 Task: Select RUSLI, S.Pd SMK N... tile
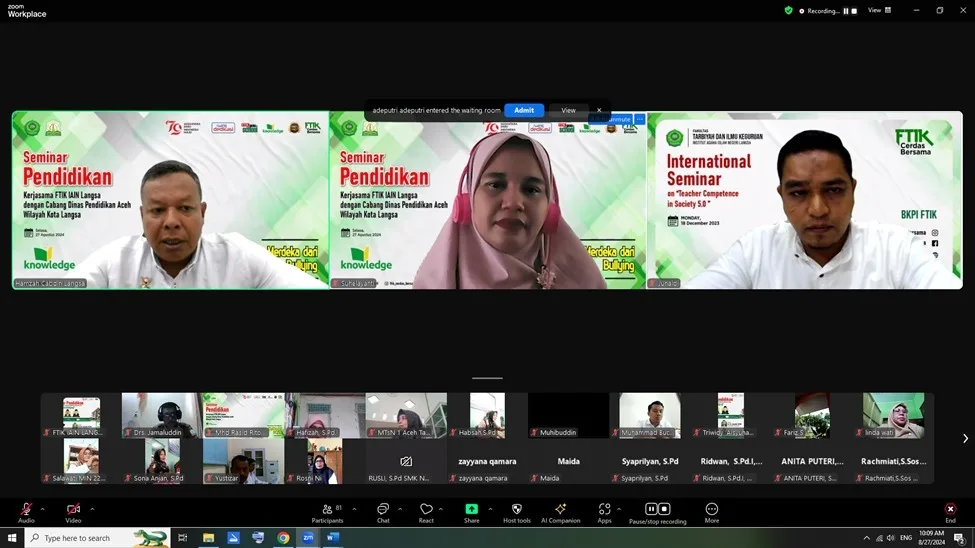click(406, 461)
